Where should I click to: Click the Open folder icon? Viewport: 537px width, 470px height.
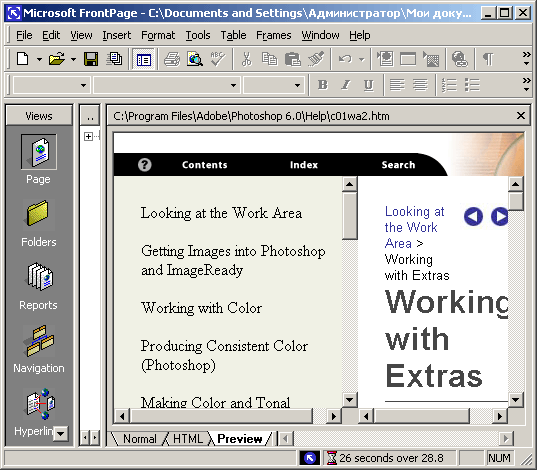click(x=57, y=60)
